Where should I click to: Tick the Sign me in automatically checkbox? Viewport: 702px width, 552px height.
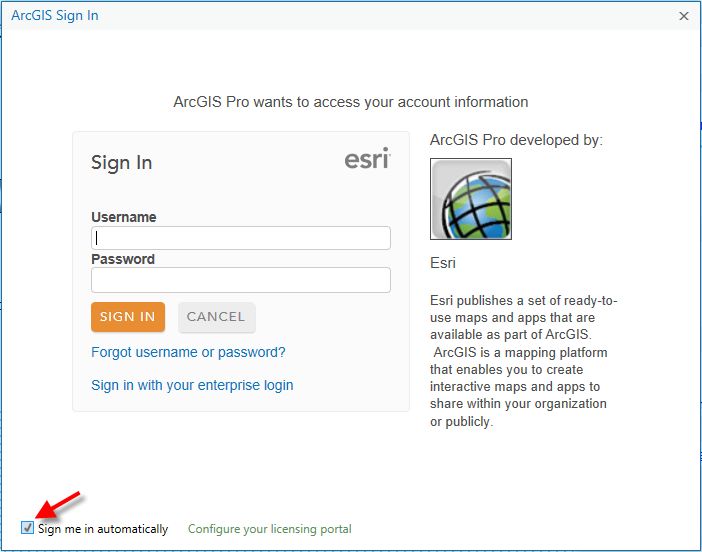point(27,528)
